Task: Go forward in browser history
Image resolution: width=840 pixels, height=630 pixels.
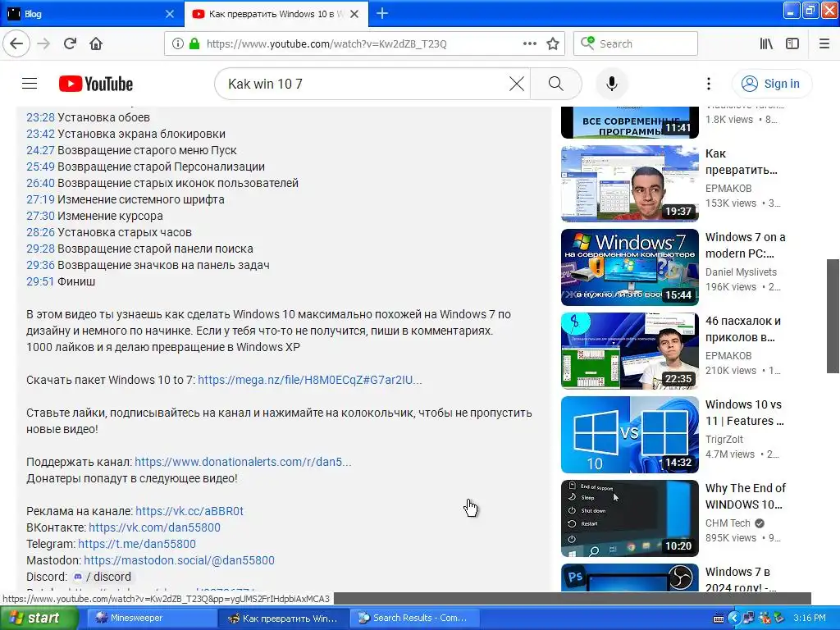Action: tap(43, 43)
